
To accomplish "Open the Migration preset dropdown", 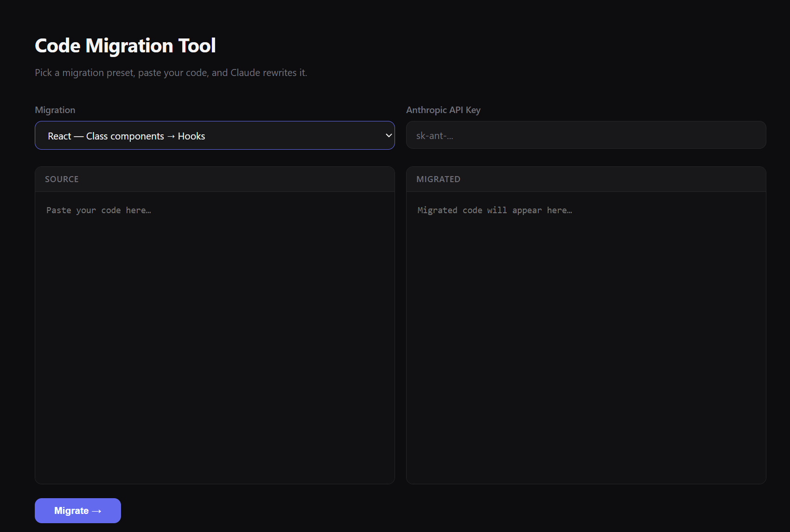I will [215, 135].
